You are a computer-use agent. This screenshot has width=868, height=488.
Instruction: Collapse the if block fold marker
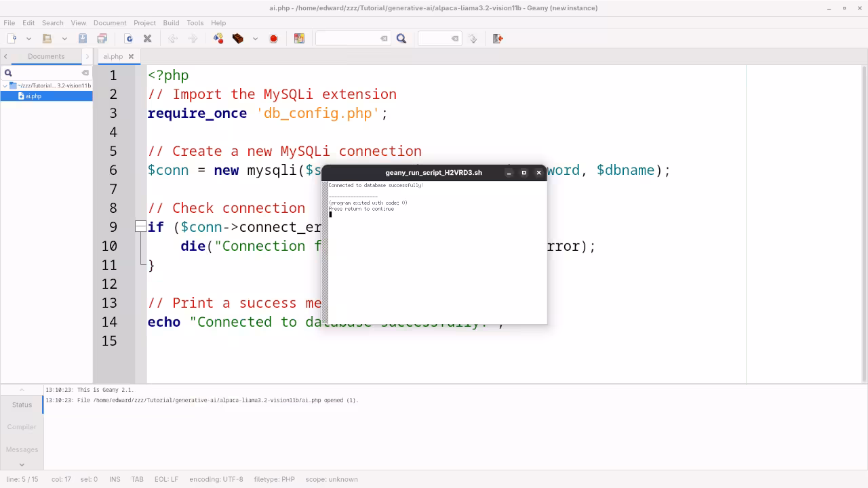pos(140,227)
